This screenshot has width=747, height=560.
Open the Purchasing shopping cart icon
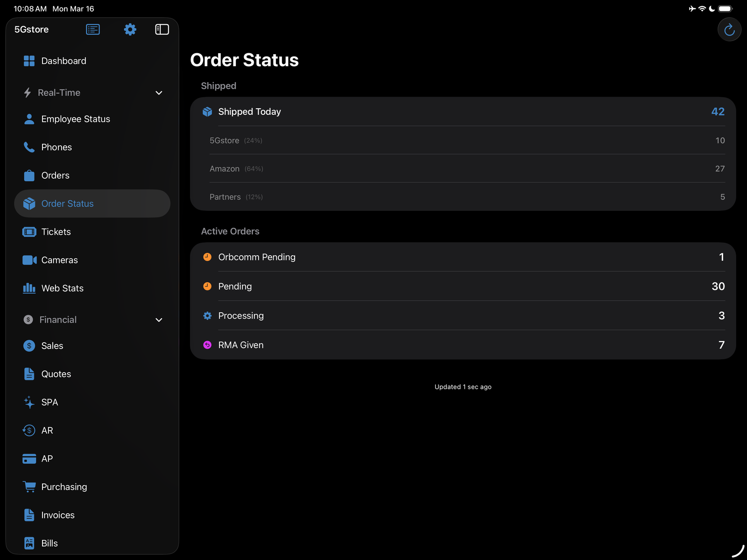[x=28, y=487]
